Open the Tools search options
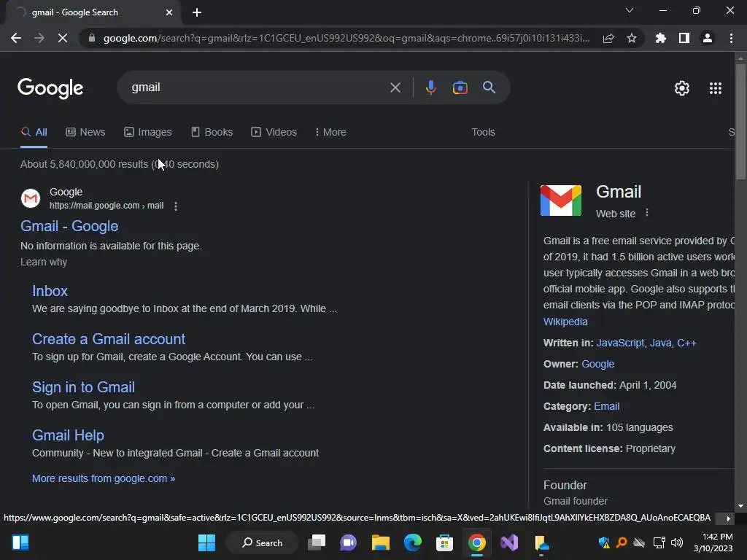 click(x=483, y=132)
